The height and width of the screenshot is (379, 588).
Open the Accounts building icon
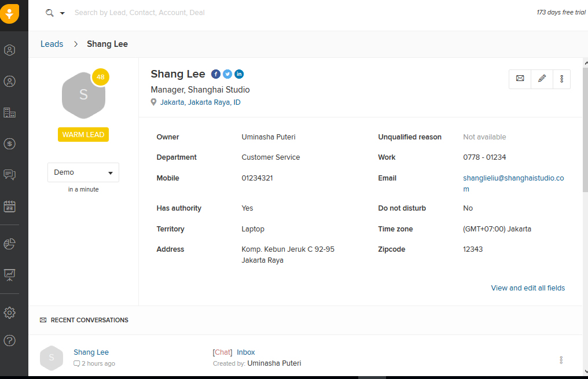tap(9, 113)
